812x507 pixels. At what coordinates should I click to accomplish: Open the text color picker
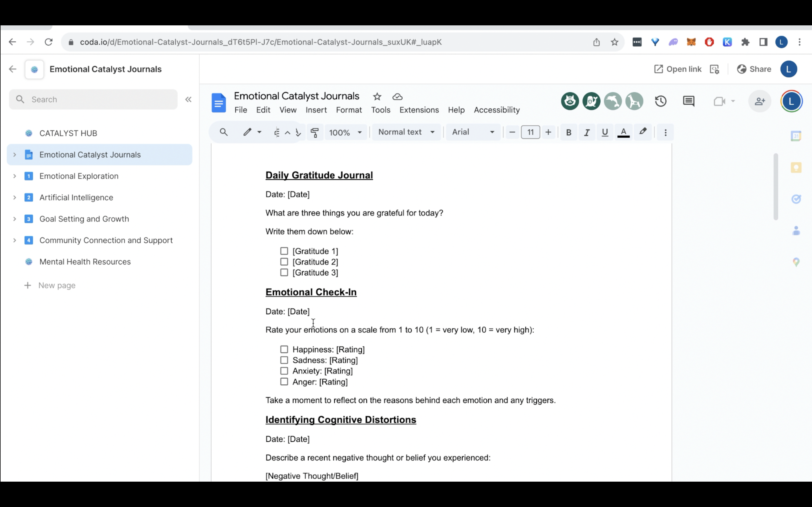click(x=623, y=132)
